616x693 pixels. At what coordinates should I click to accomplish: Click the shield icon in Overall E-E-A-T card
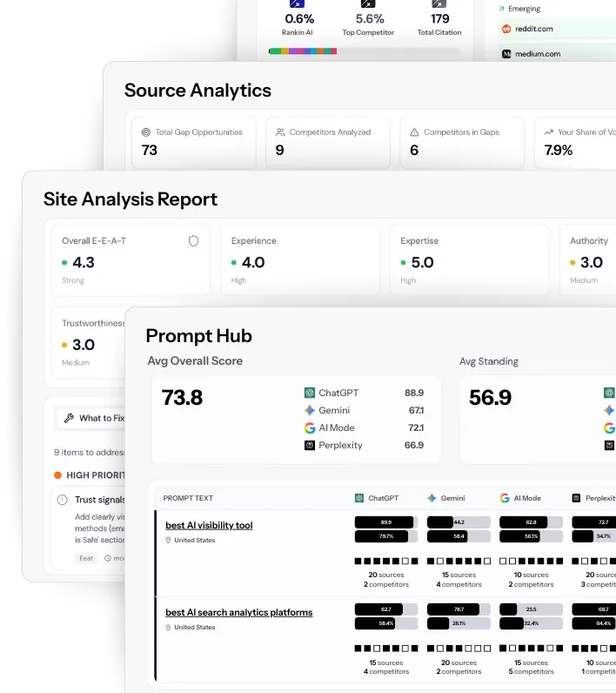coord(193,241)
